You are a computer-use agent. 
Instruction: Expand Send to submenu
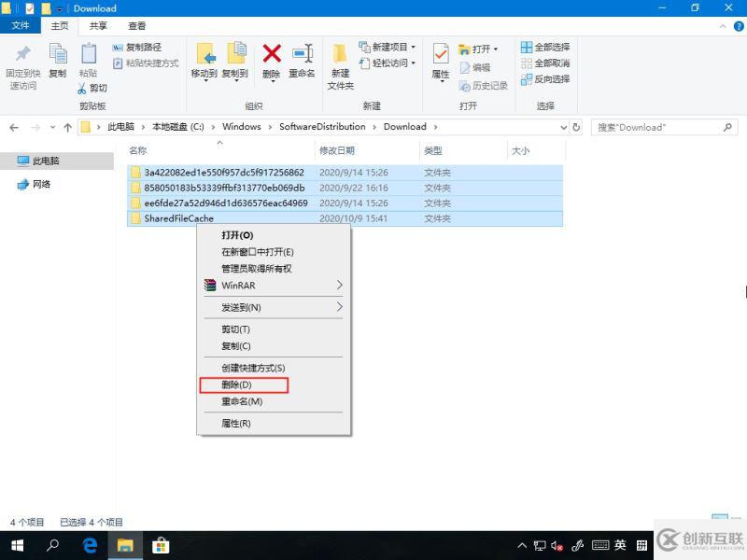(x=274, y=307)
